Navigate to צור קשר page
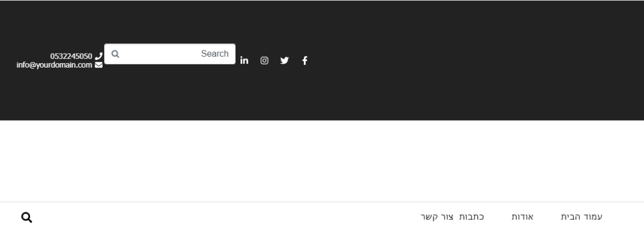The width and height of the screenshot is (644, 229). pyautogui.click(x=436, y=217)
